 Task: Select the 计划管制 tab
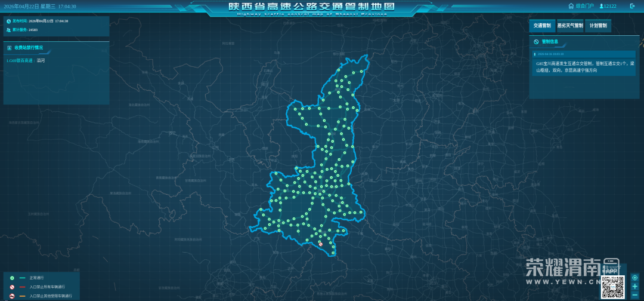(598, 26)
